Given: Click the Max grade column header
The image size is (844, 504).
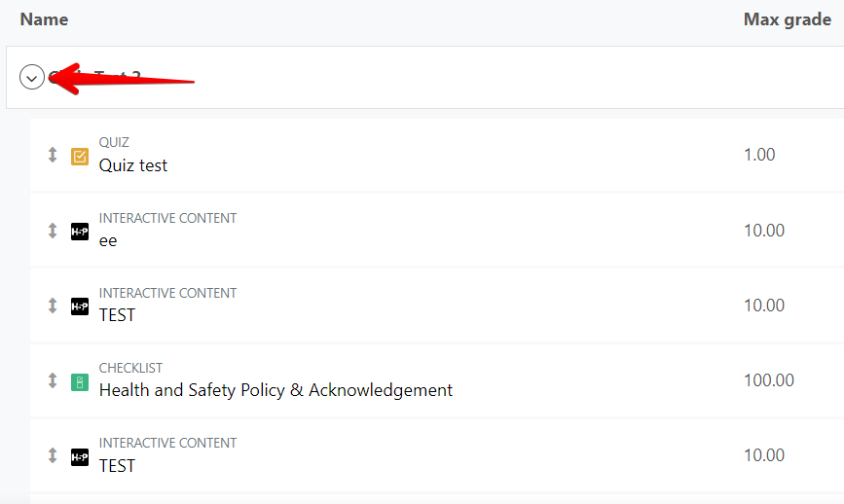Looking at the screenshot, I should coord(788,19).
